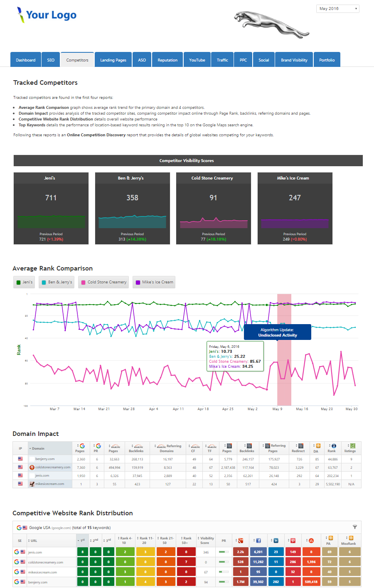Sort by StumbleUpon column icon
This screenshot has width=374, height=588.
click(311, 540)
